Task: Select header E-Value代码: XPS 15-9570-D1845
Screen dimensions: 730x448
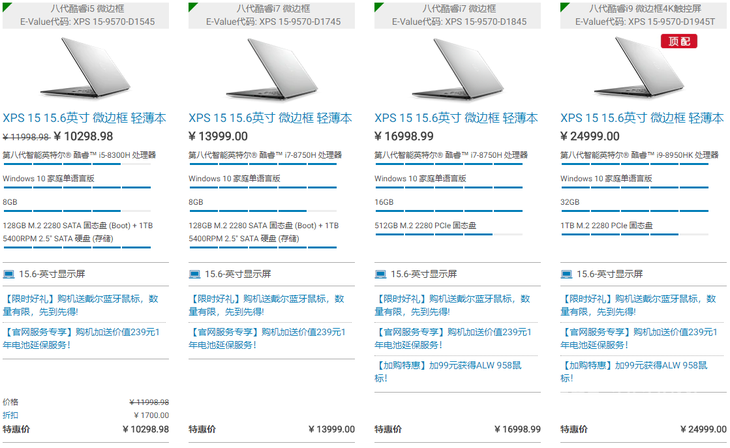Action: pyautogui.click(x=460, y=21)
